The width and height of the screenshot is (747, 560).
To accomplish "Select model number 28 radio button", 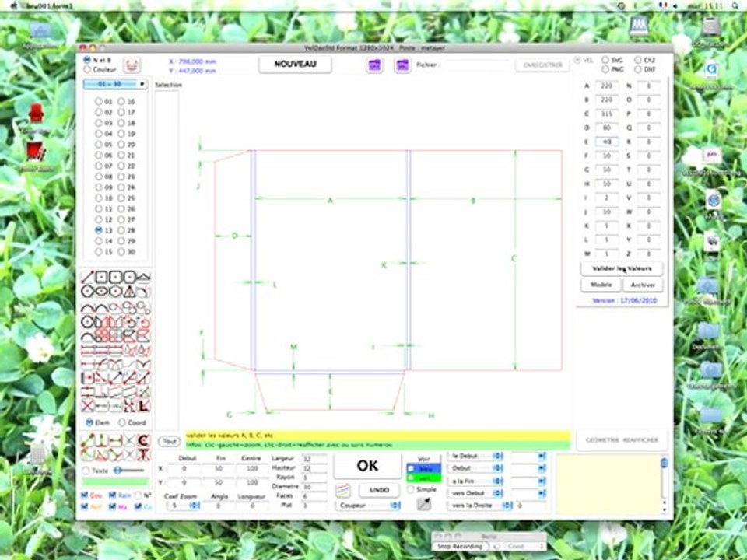I will (x=121, y=230).
